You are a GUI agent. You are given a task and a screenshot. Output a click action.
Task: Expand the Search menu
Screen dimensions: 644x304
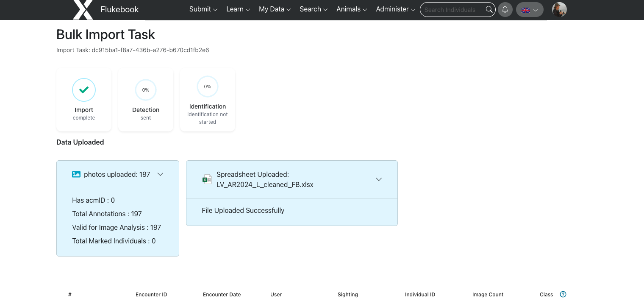point(314,9)
